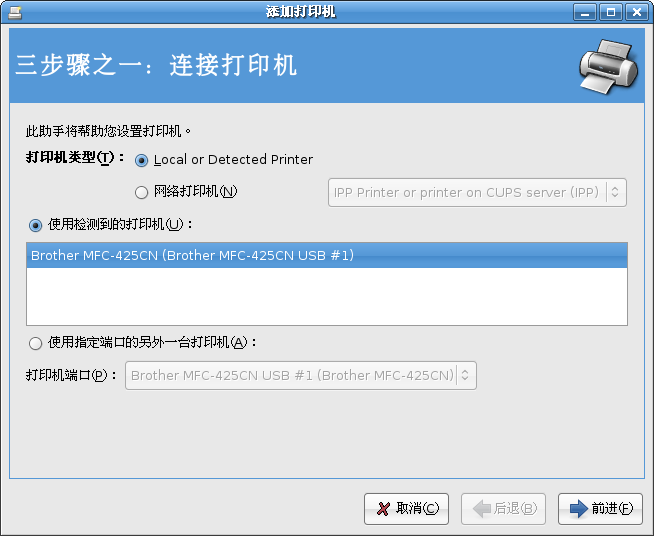Click the 打印机端口 label

coord(71,375)
